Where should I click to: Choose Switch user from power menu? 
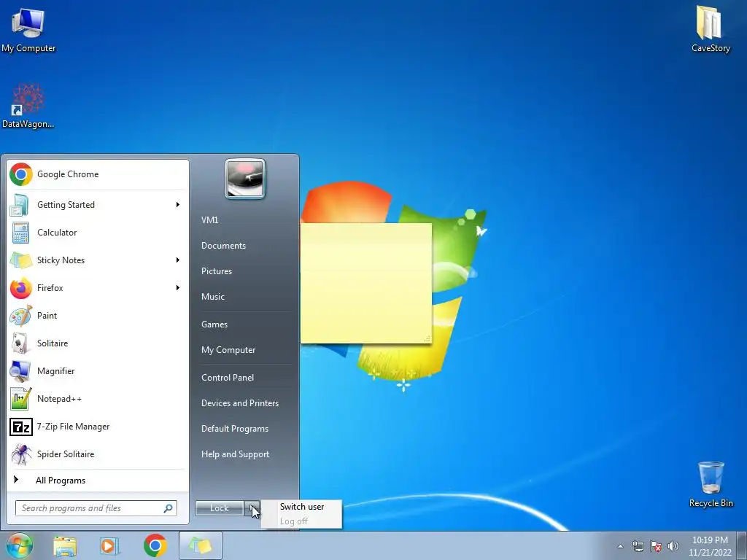tap(301, 507)
